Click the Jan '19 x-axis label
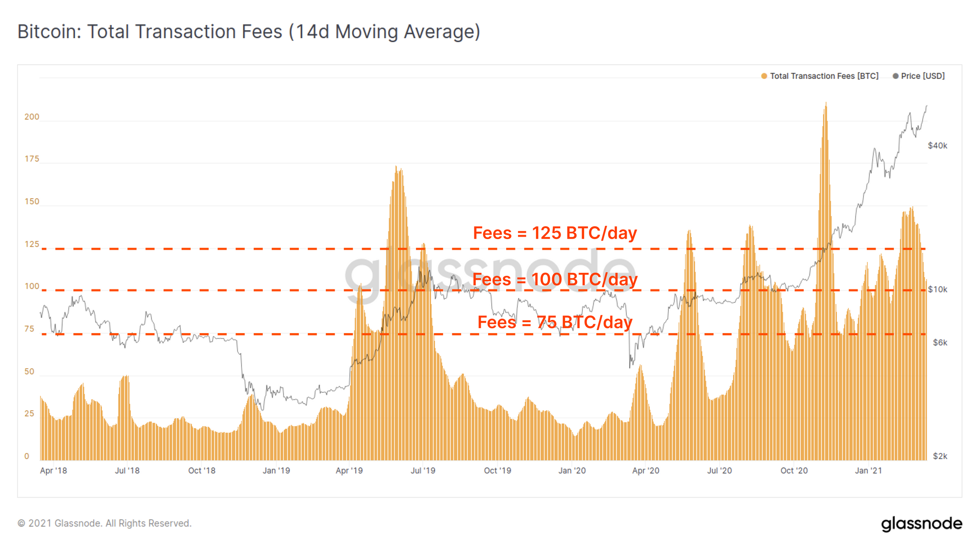 point(276,471)
